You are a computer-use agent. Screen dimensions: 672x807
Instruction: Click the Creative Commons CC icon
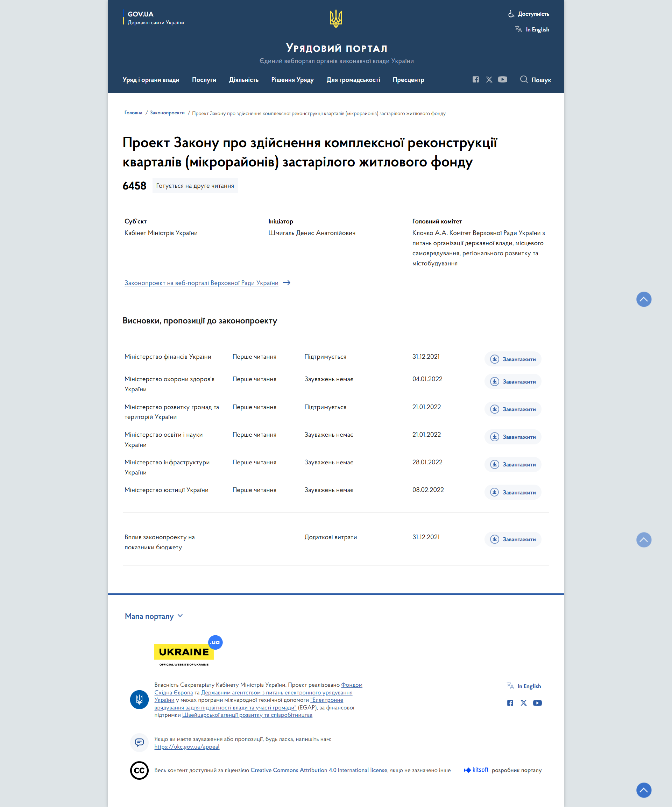click(139, 771)
